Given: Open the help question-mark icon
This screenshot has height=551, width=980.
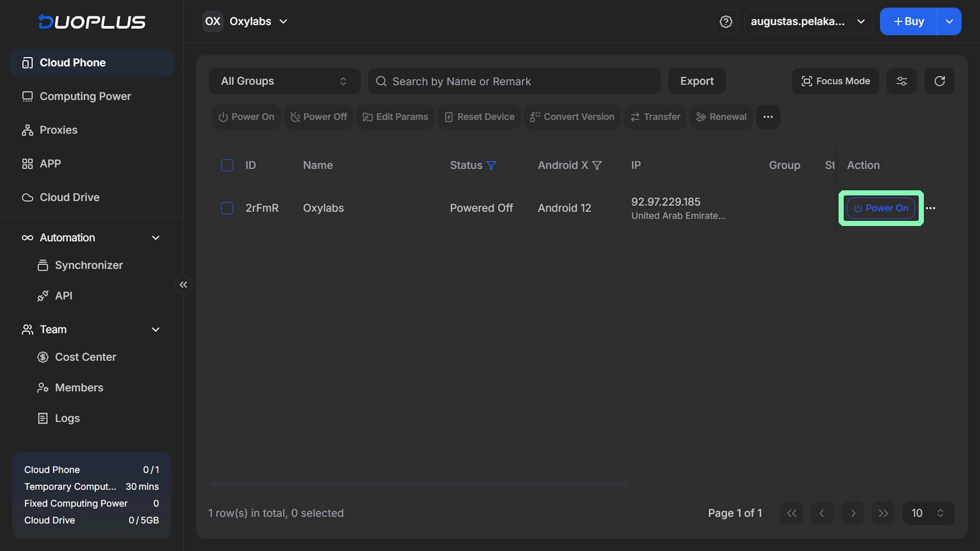Looking at the screenshot, I should click(x=726, y=22).
